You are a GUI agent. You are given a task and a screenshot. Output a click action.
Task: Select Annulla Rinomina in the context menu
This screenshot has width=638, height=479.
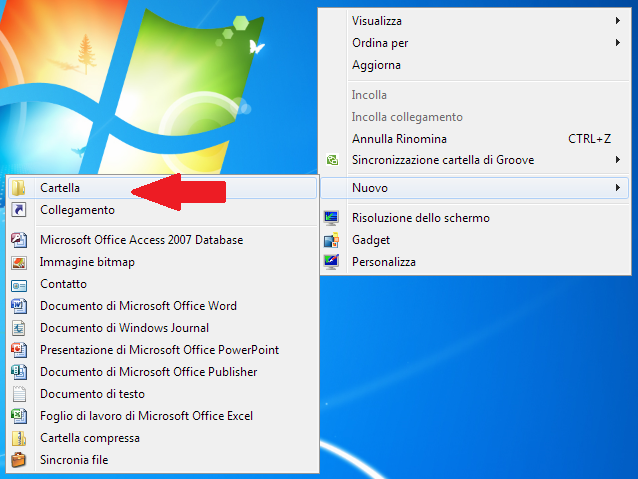point(474,139)
